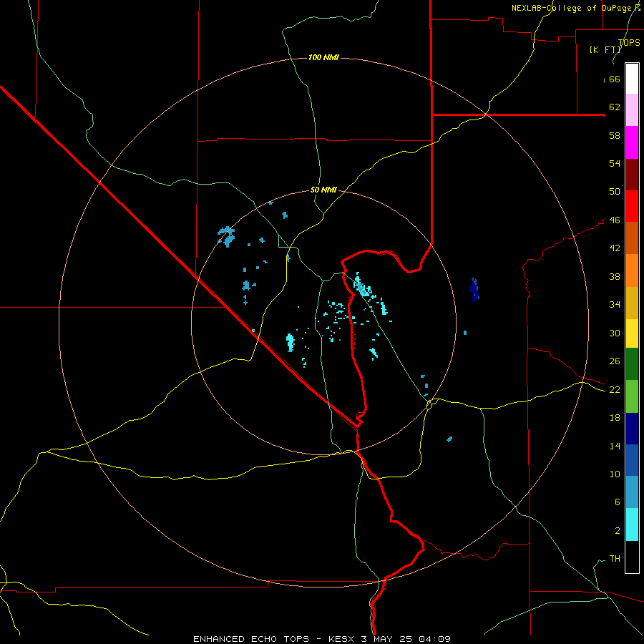Click the '14' scale value
Screen dimensions: 644x644
pyautogui.click(x=615, y=446)
